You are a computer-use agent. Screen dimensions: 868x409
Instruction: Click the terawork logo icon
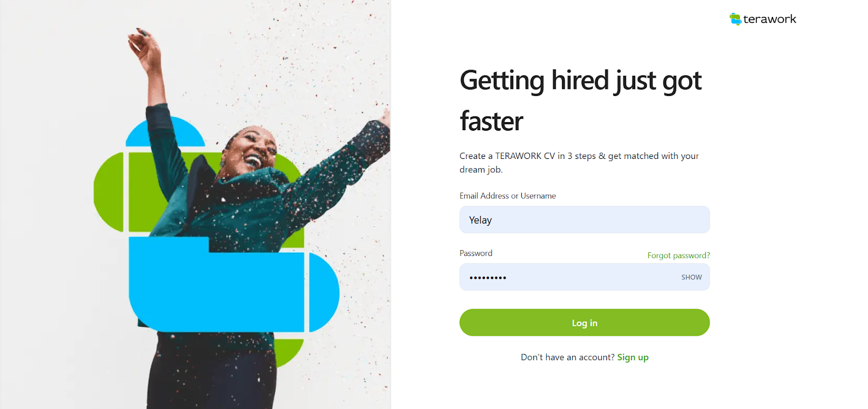coord(735,19)
